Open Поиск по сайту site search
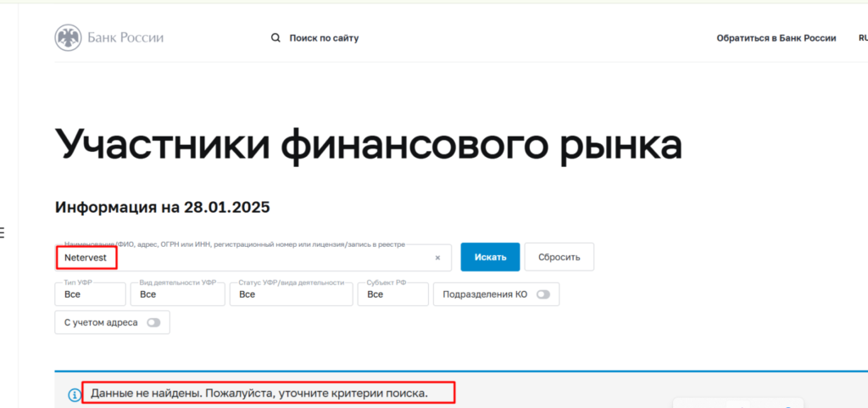This screenshot has width=868, height=408. coord(324,38)
